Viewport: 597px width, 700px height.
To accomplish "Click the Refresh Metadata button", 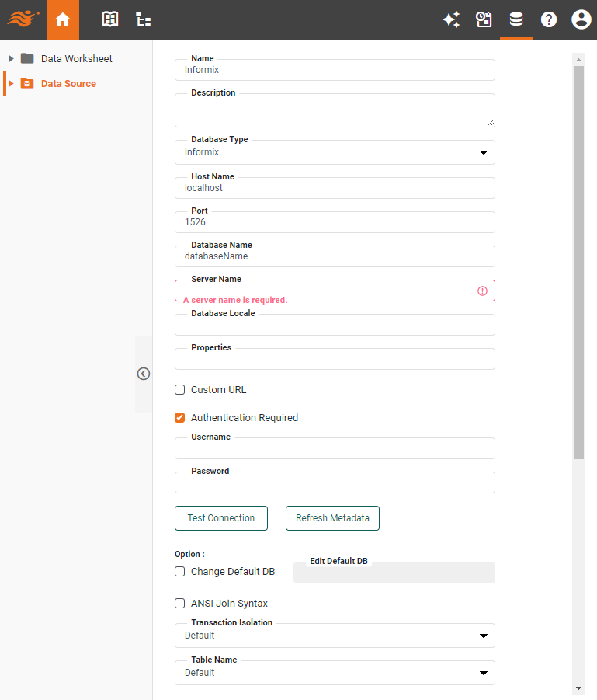I will pos(332,518).
